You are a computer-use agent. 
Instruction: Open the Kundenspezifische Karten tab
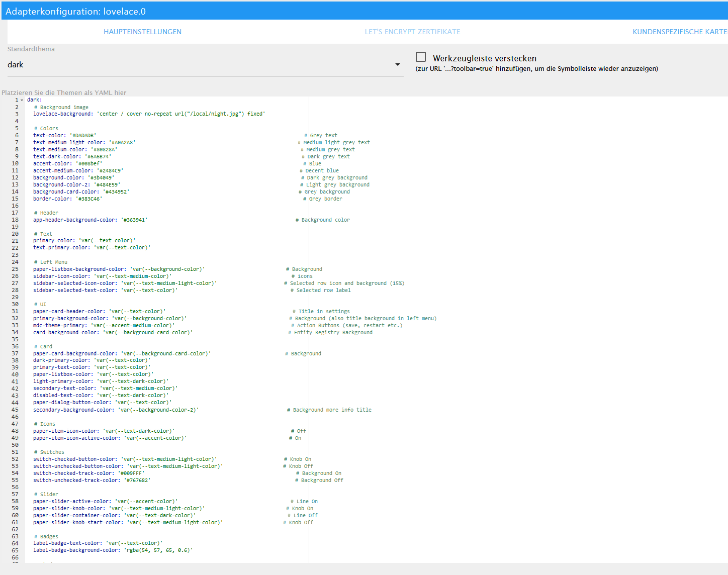coord(679,32)
